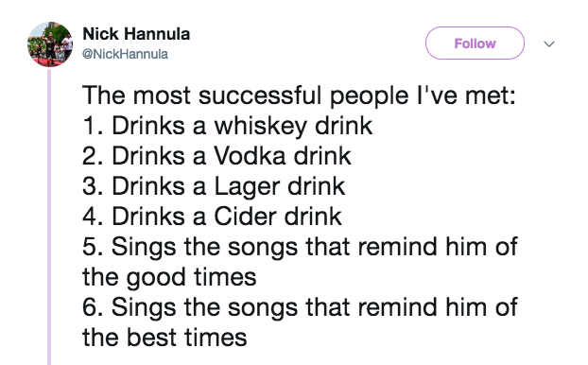Click the '2. Drinks a Vodka drink' line
The image size is (588, 365).
coord(216,156)
